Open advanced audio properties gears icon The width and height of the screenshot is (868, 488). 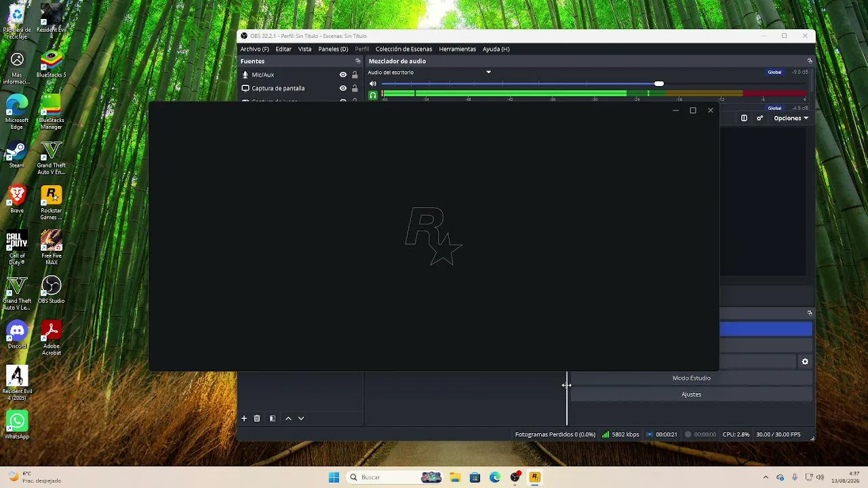tap(760, 118)
